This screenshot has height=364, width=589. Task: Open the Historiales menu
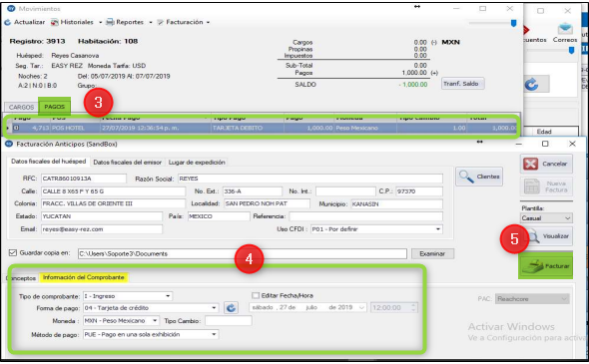point(77,22)
